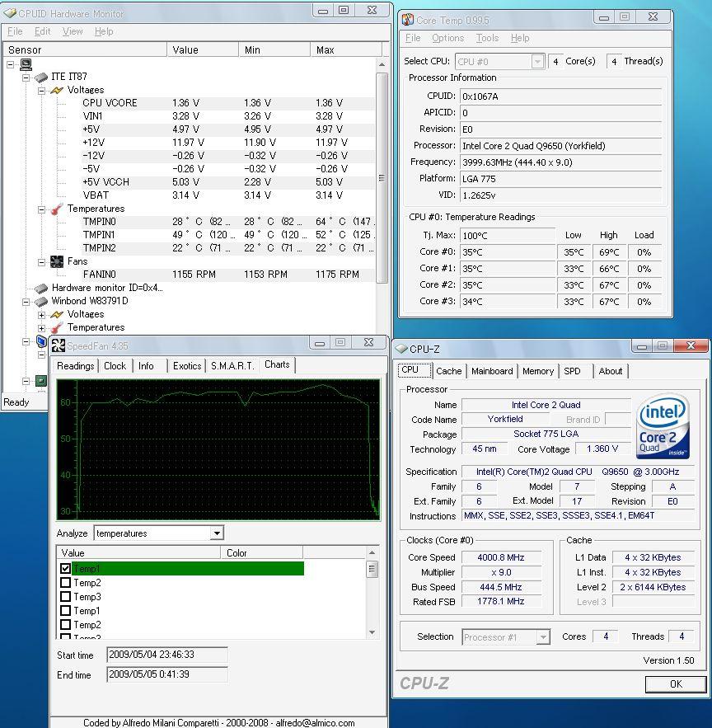Click the Fans fan icon in sensor tree
The image size is (712, 728).
pos(57,261)
